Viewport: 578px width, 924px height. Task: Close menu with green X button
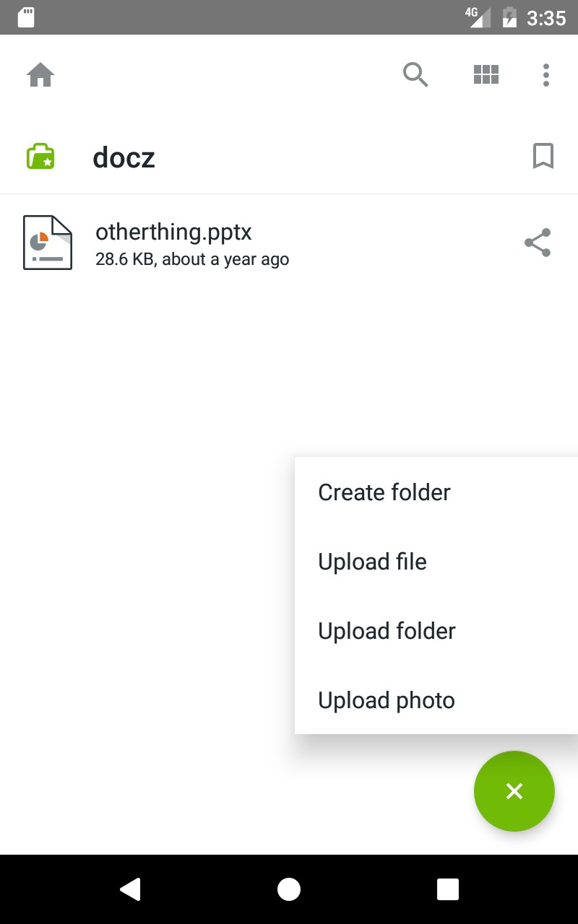[x=514, y=791]
